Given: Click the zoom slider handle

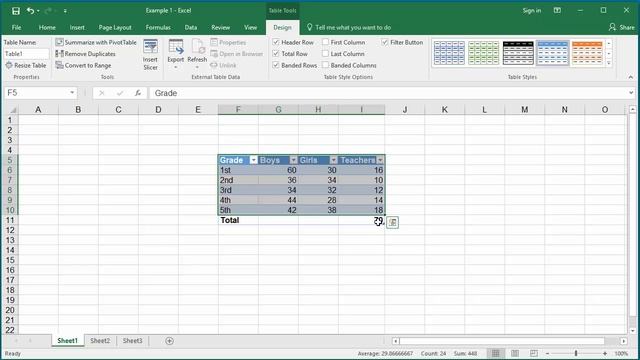Looking at the screenshot, I should point(576,353).
